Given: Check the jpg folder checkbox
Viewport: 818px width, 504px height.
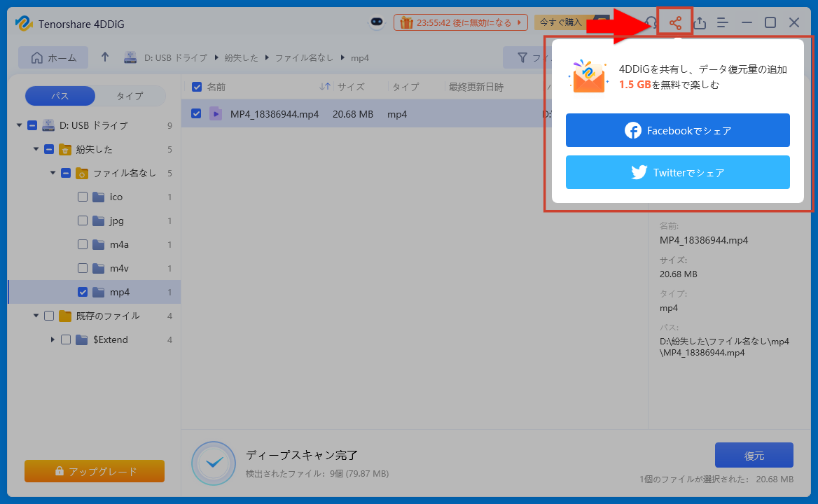Looking at the screenshot, I should (x=83, y=220).
